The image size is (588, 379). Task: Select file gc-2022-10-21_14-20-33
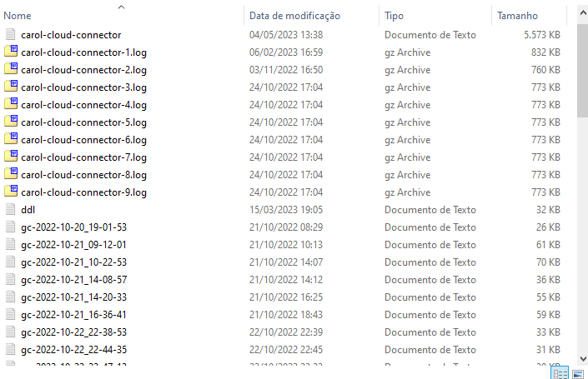point(73,297)
